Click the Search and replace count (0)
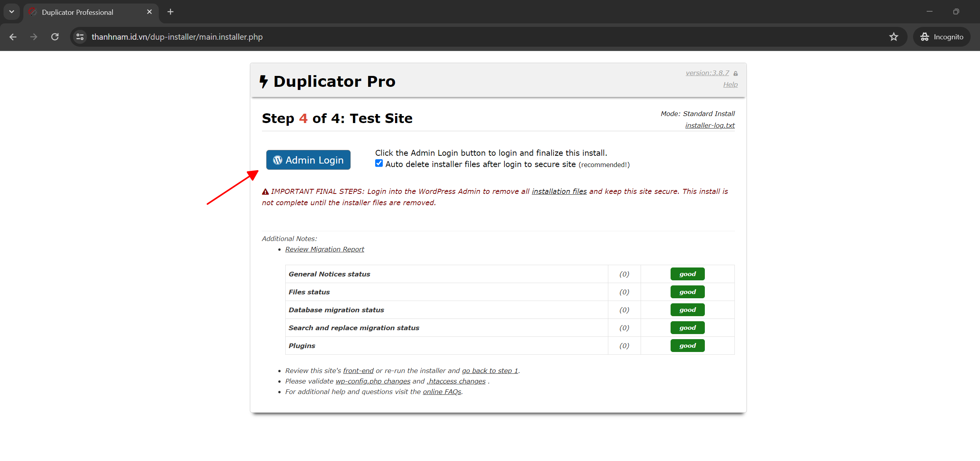The height and width of the screenshot is (461, 980). (624, 328)
